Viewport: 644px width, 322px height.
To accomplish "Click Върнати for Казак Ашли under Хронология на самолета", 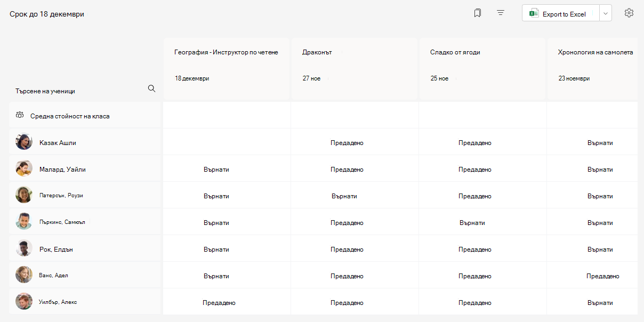I will click(x=600, y=143).
